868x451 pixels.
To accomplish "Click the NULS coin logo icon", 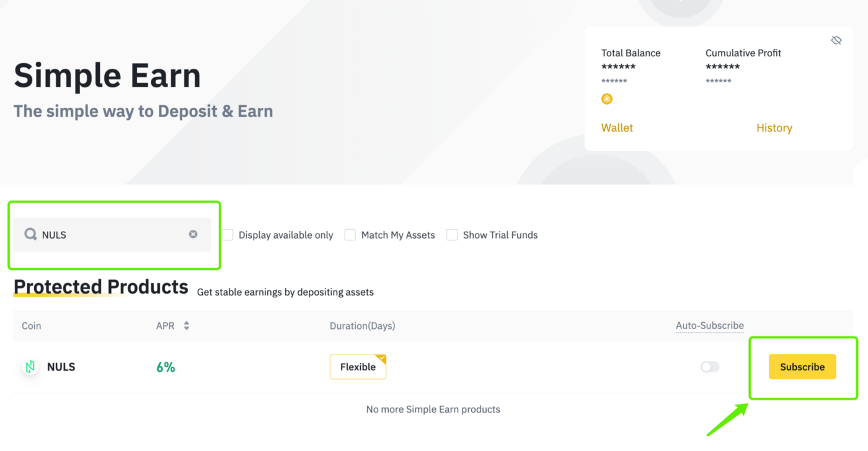I will pyautogui.click(x=30, y=367).
